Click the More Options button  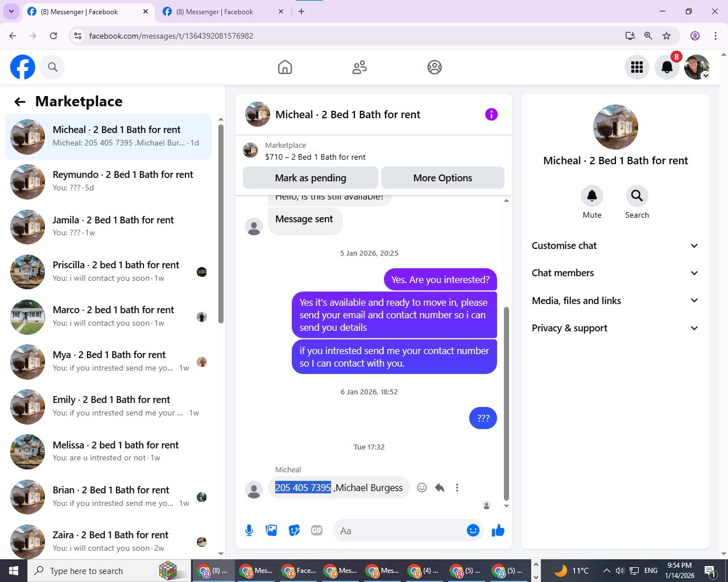[x=442, y=178]
